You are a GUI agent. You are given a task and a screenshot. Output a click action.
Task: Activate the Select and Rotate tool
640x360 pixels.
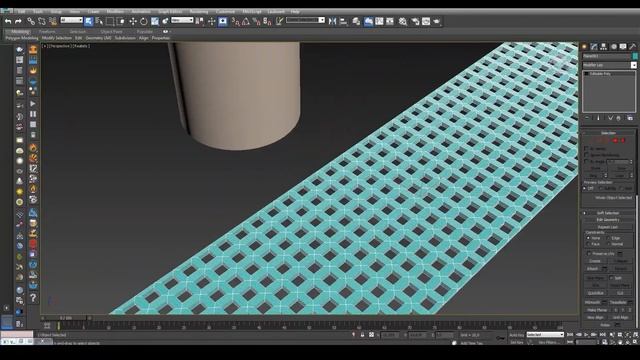pos(144,21)
